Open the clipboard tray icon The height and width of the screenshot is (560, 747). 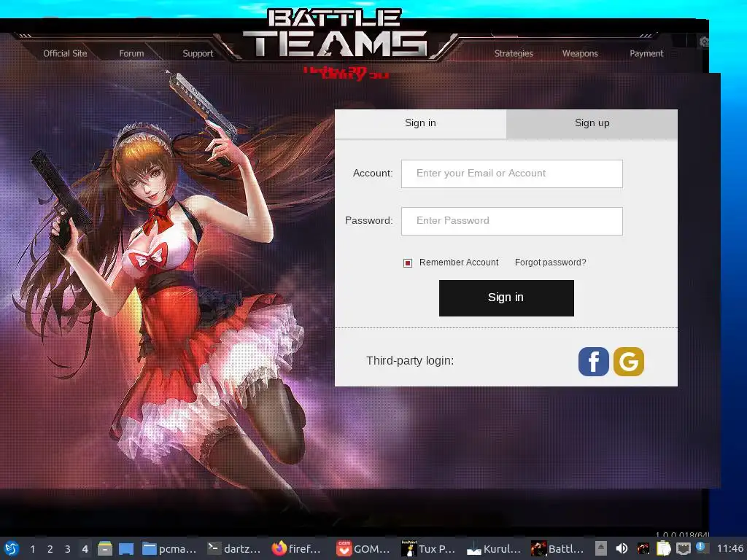pyautogui.click(x=663, y=548)
